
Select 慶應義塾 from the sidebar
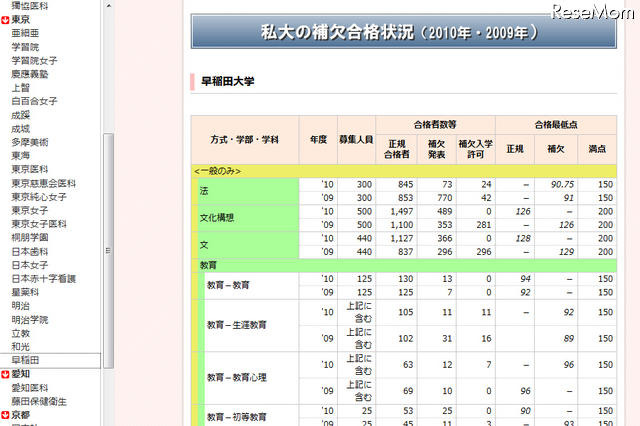pyautogui.click(x=30, y=74)
